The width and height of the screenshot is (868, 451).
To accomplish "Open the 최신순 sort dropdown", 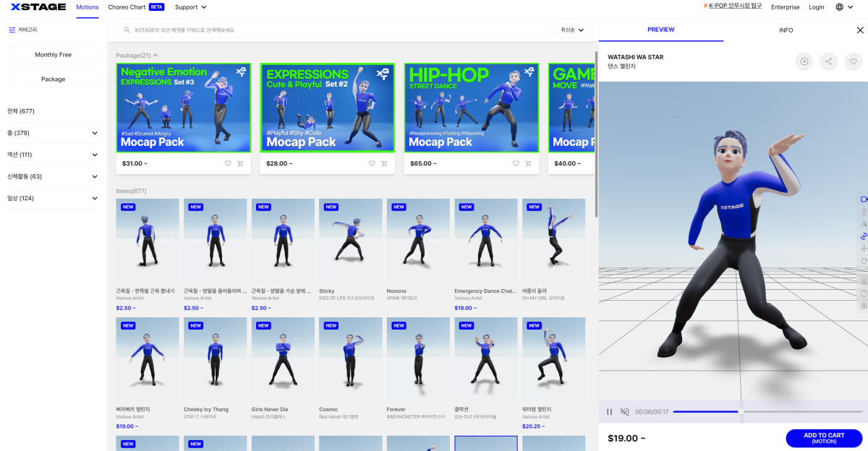I will [574, 30].
